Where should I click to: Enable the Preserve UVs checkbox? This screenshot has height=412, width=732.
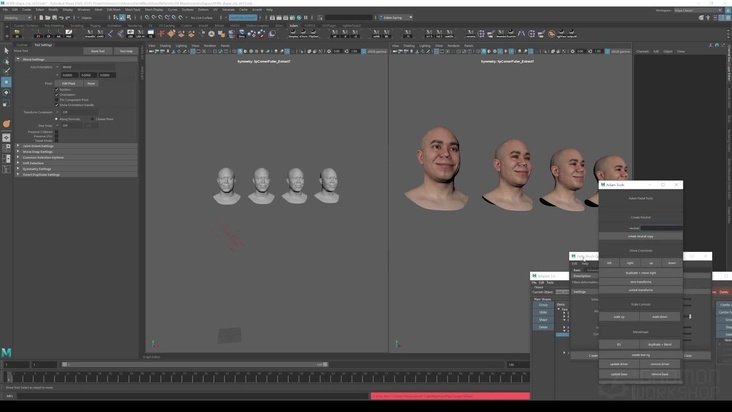57,136
